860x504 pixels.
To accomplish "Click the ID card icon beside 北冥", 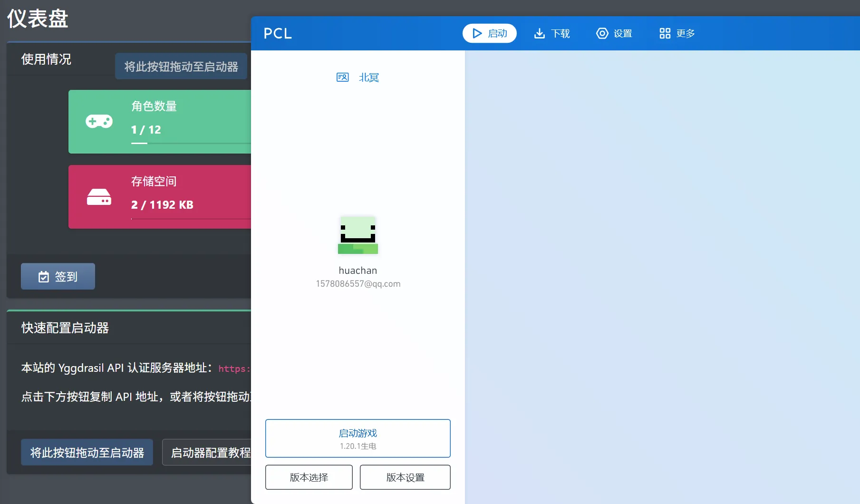I will [x=342, y=78].
